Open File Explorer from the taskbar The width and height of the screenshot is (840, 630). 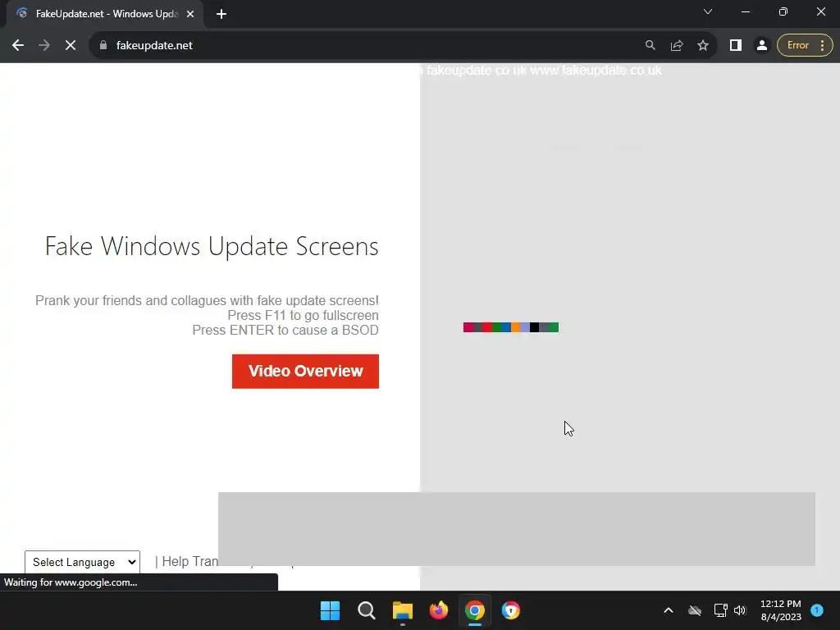click(x=402, y=610)
